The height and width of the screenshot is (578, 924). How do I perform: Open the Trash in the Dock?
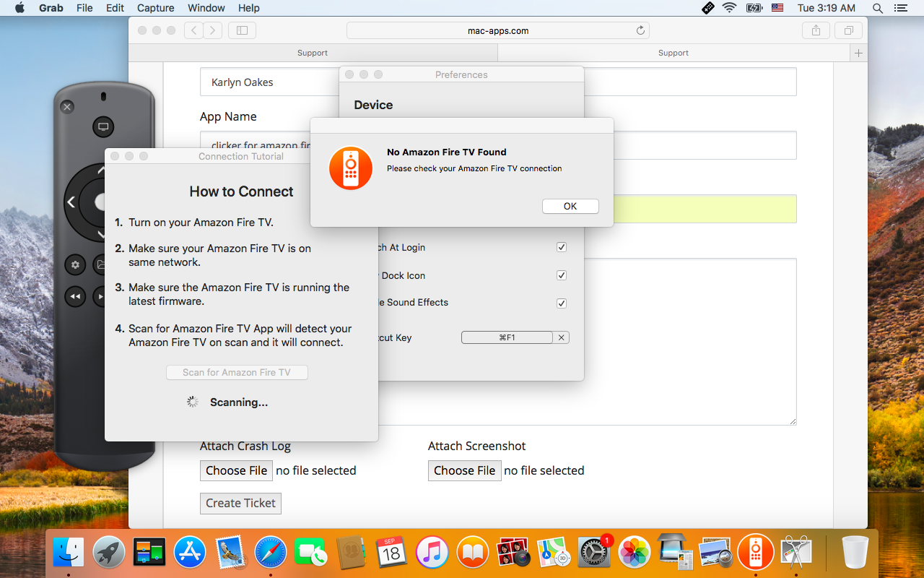855,553
